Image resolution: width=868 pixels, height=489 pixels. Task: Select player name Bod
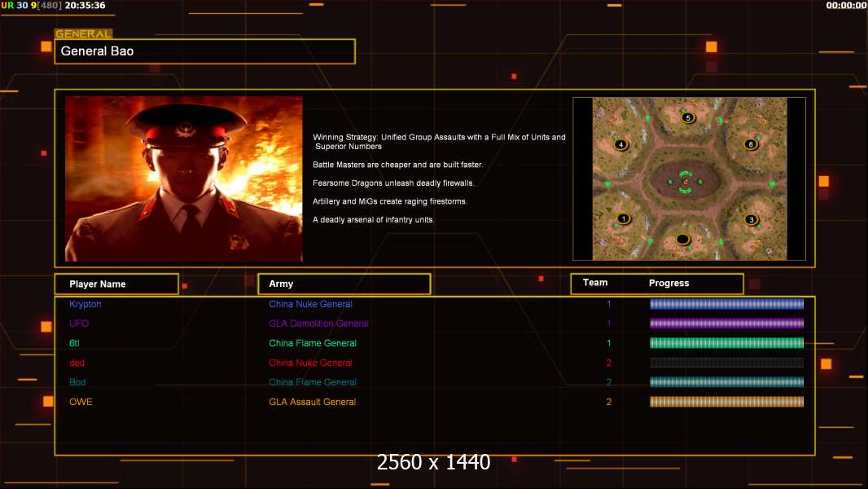(77, 382)
